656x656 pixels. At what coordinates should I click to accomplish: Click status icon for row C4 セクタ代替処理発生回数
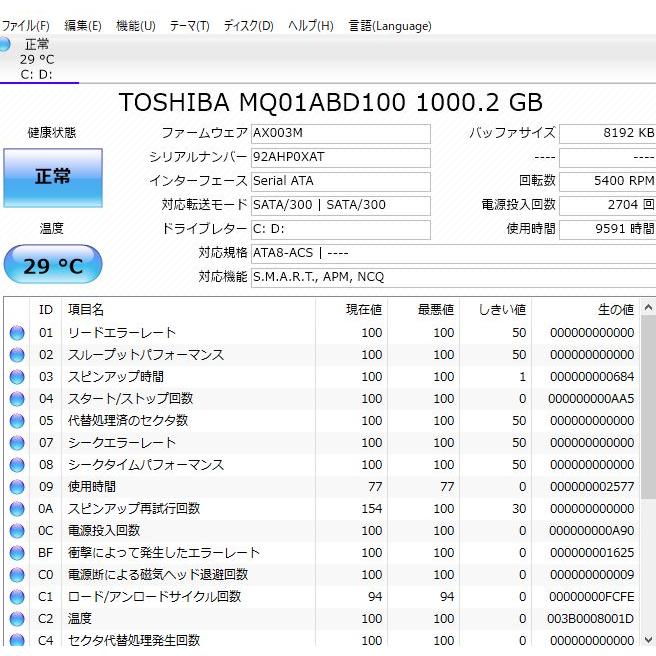click(x=17, y=640)
